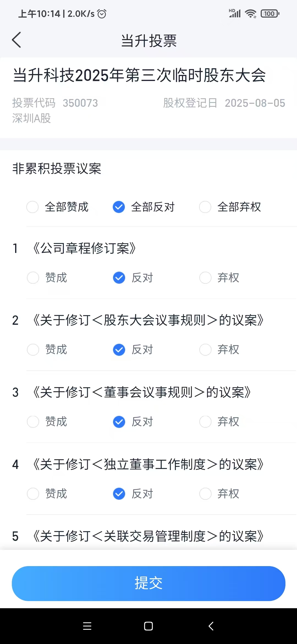This screenshot has width=297, height=644.
Task: Select 全部弃权 radio option
Action: point(230,207)
